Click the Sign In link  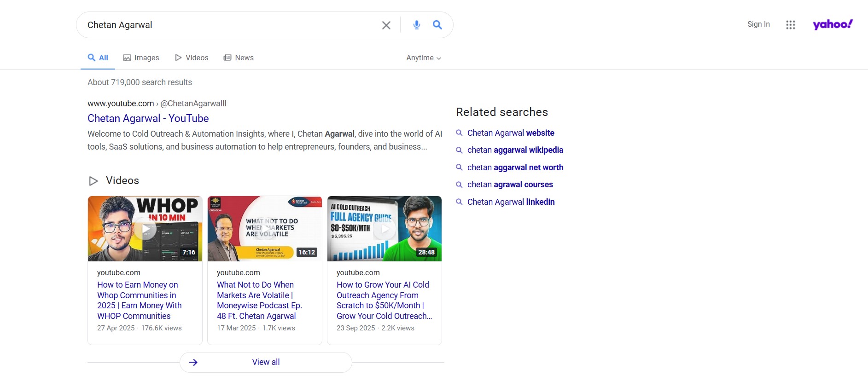coord(758,24)
